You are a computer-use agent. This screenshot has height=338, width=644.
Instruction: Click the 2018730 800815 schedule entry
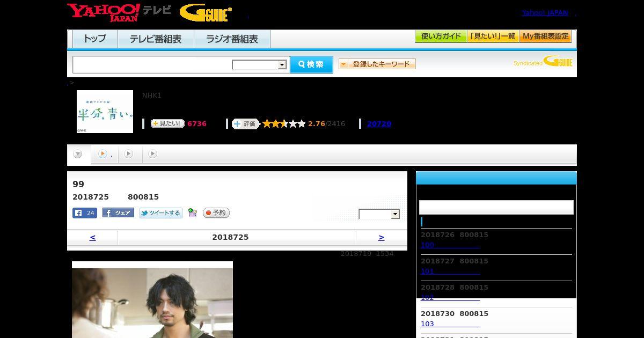pos(455,314)
